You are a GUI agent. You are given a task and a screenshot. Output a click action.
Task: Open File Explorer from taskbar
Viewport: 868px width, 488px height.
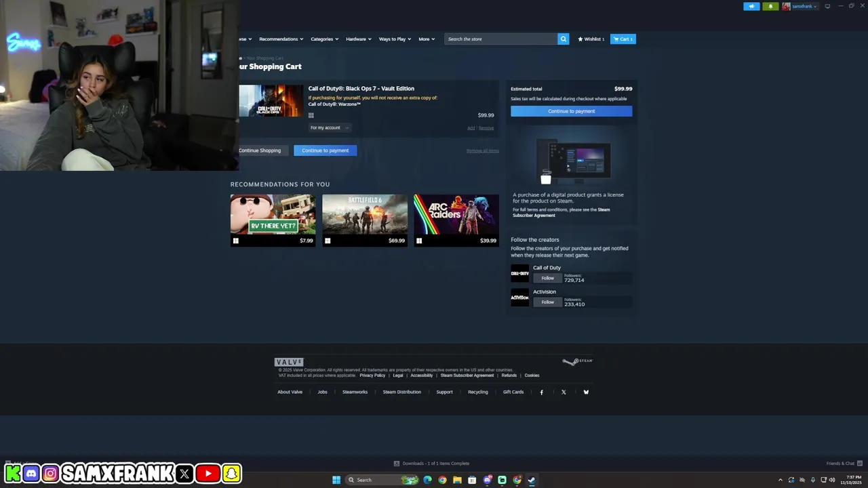point(457,480)
